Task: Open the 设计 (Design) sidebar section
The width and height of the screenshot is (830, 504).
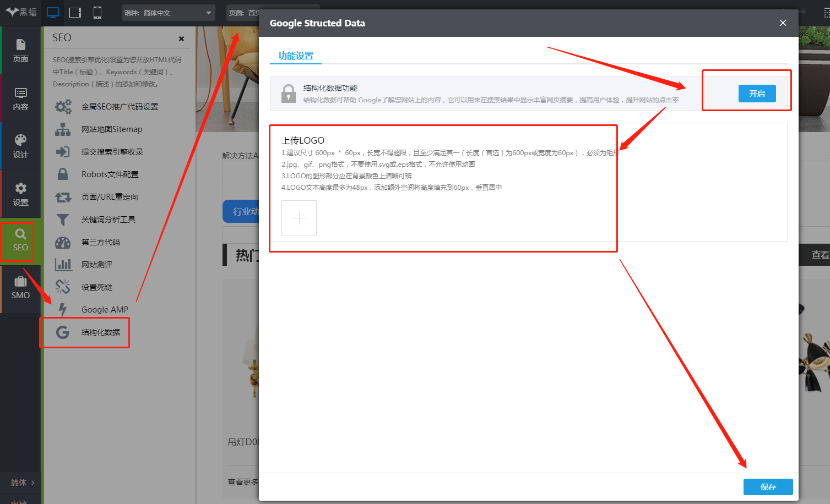Action: pyautogui.click(x=20, y=146)
